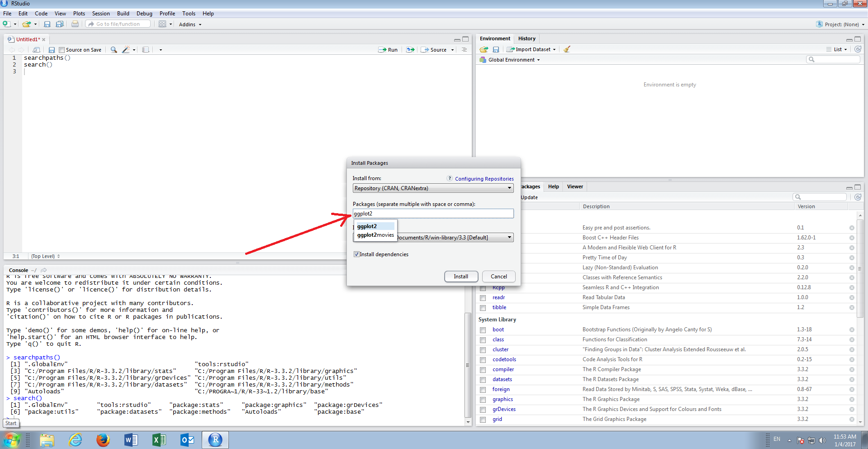Refresh the Packages pane list
This screenshot has height=449, width=868.
coord(858,197)
